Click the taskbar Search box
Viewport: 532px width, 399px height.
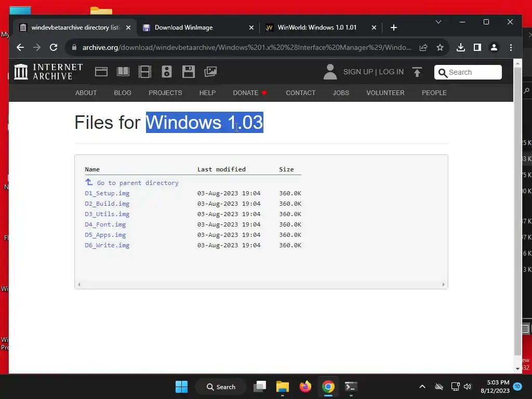pyautogui.click(x=221, y=387)
